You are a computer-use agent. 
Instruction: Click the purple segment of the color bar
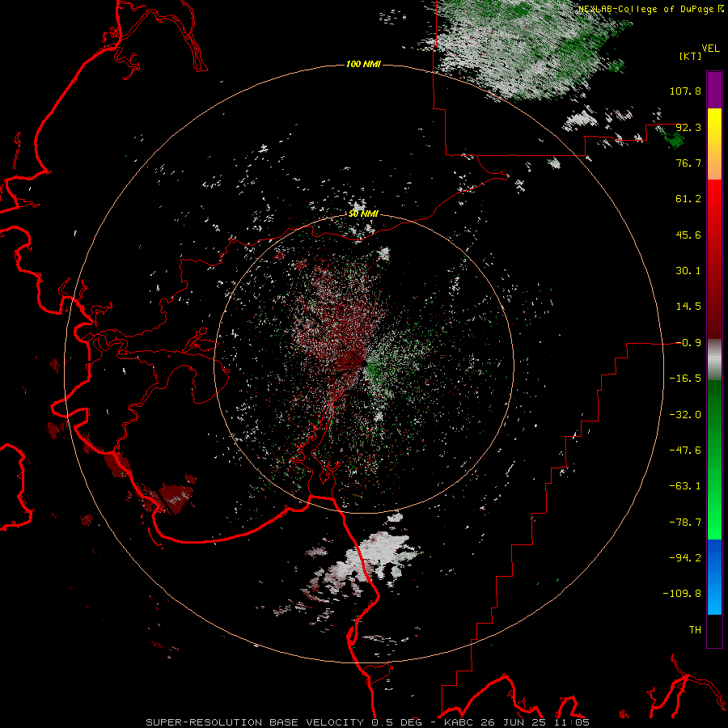714,91
